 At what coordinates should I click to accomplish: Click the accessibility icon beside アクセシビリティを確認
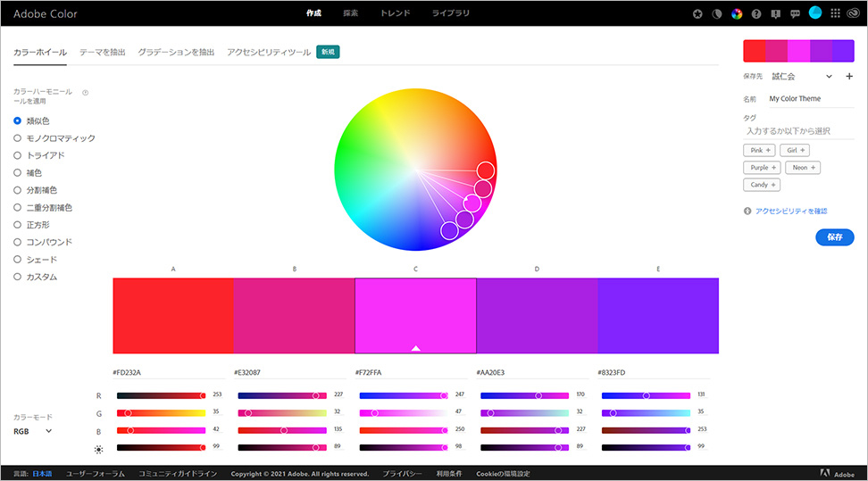tap(747, 211)
